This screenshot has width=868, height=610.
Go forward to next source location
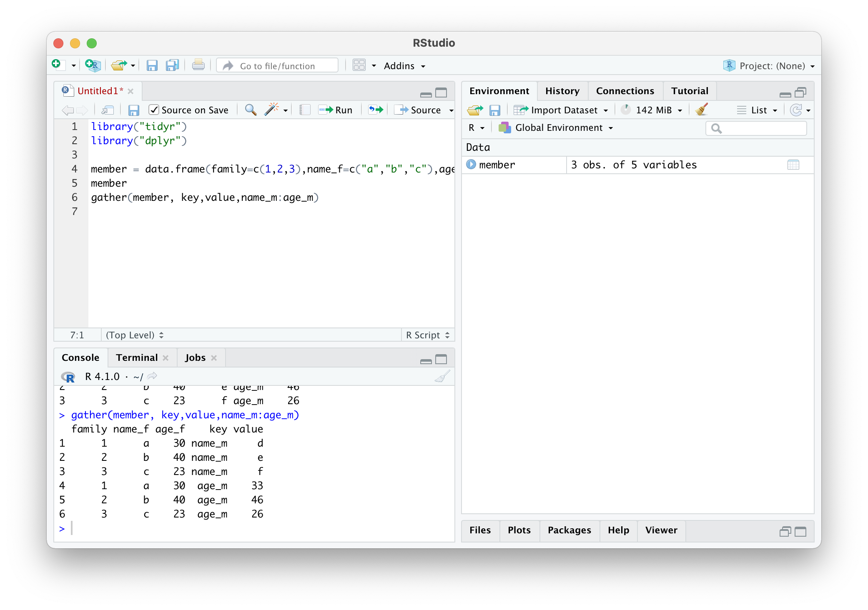click(82, 110)
